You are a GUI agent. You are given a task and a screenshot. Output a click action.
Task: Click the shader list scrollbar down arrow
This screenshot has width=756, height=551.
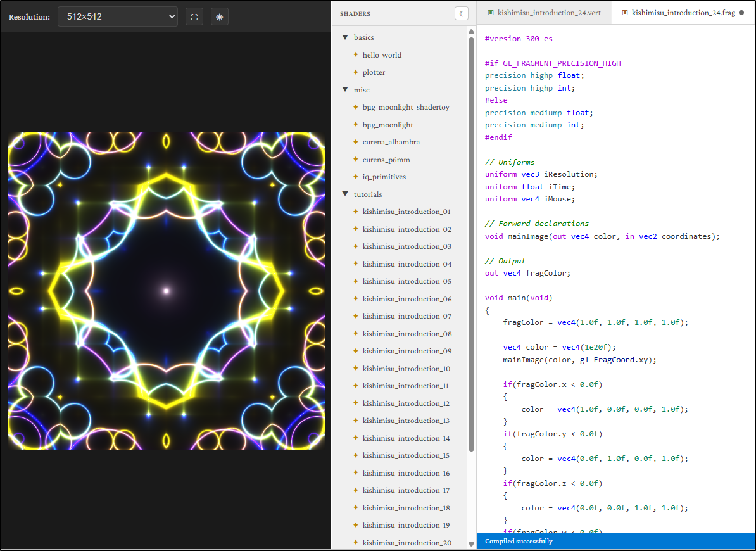pos(471,543)
